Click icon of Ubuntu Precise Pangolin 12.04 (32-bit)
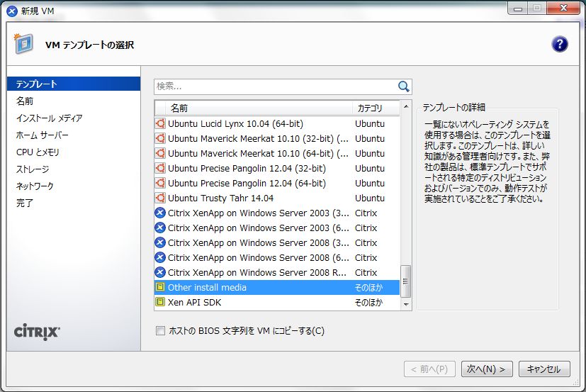Screen dimensions: 586x392 pos(160,168)
